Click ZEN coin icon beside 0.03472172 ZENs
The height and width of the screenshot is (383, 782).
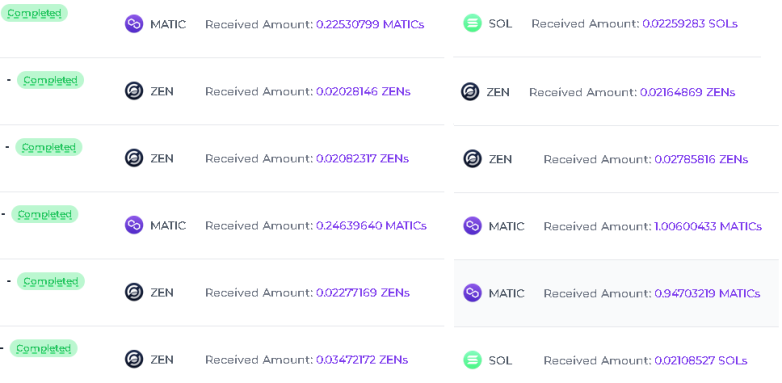(134, 359)
